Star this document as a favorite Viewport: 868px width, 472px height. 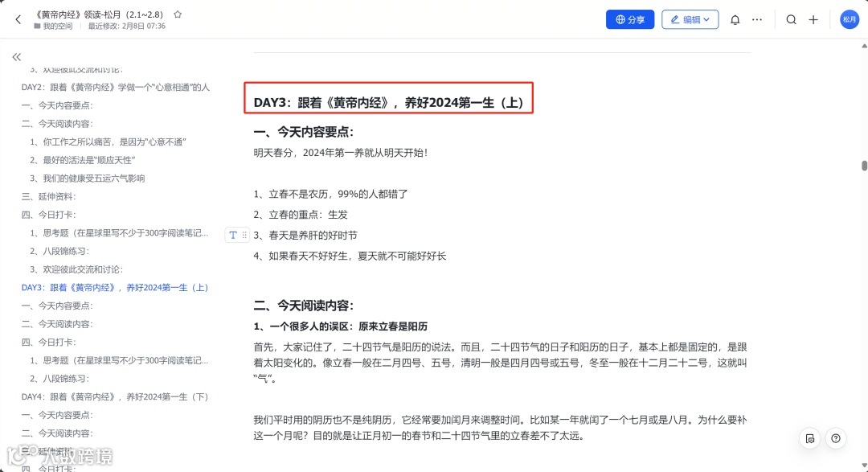pos(178,14)
